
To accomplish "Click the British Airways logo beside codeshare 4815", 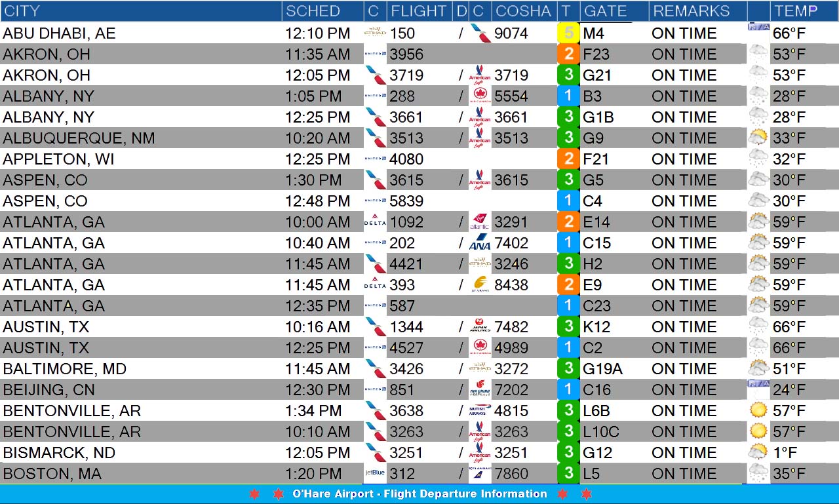I will [x=480, y=410].
